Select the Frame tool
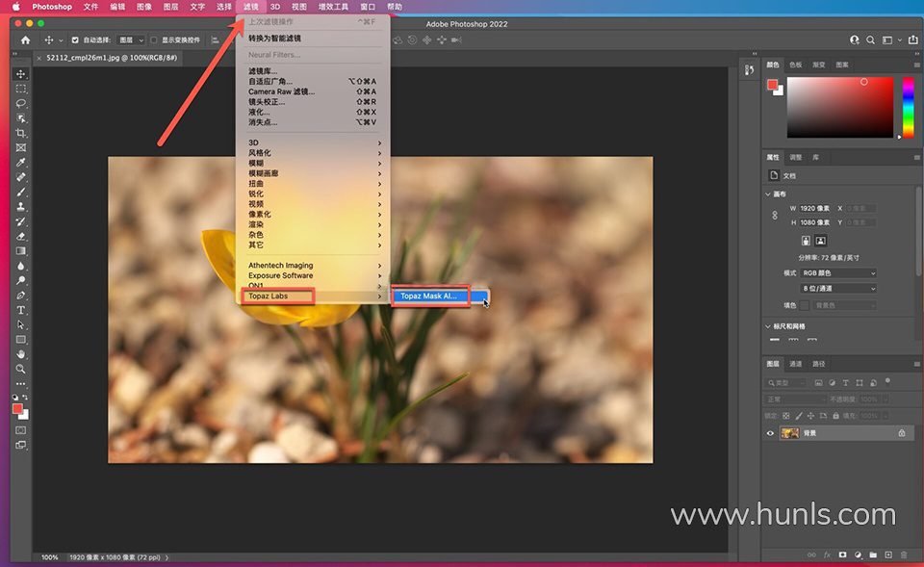The width and height of the screenshot is (924, 567). click(20, 147)
